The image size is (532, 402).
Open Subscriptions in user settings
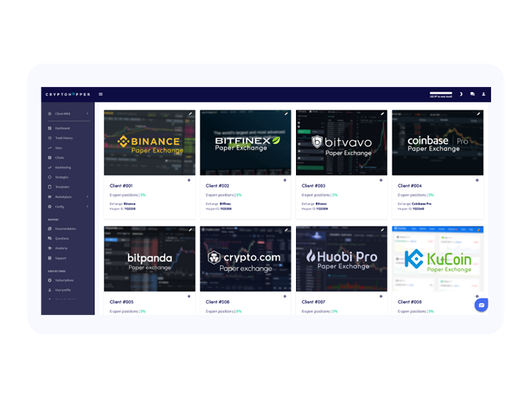(64, 280)
